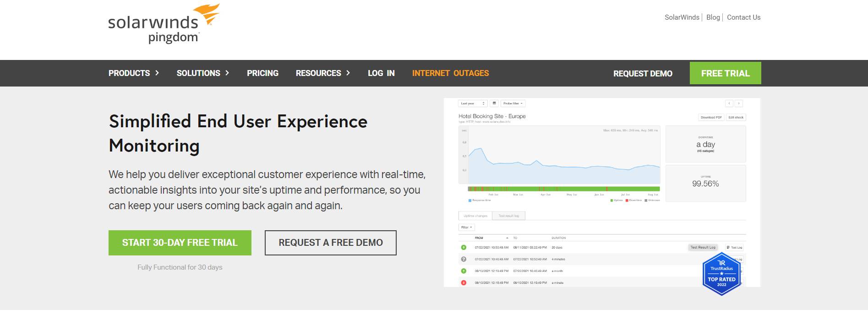Click 'Hotel Booking Site - Europe' title

(492, 116)
